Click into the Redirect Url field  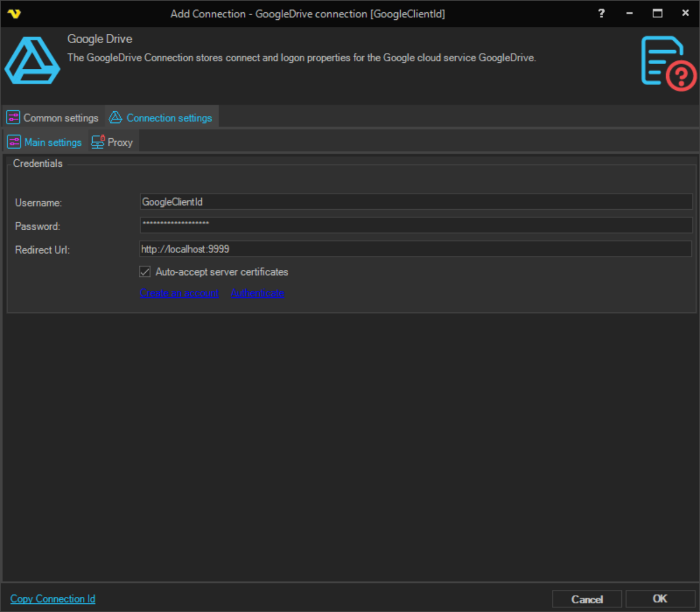point(415,249)
